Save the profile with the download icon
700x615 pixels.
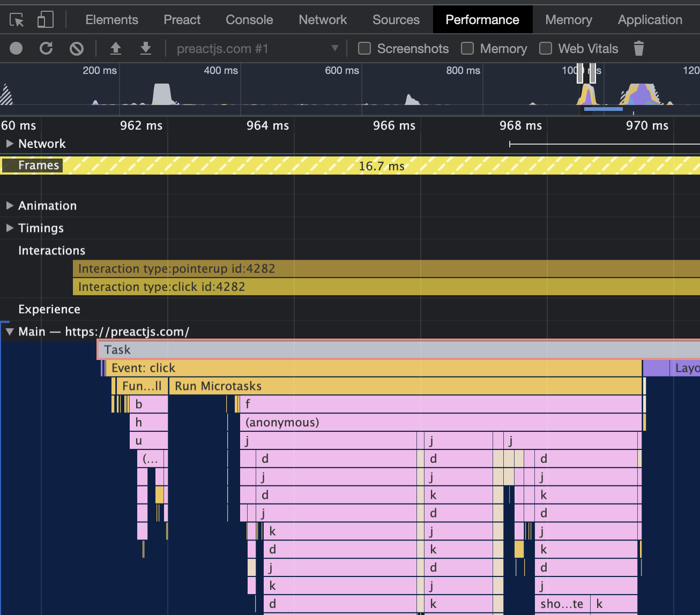145,48
